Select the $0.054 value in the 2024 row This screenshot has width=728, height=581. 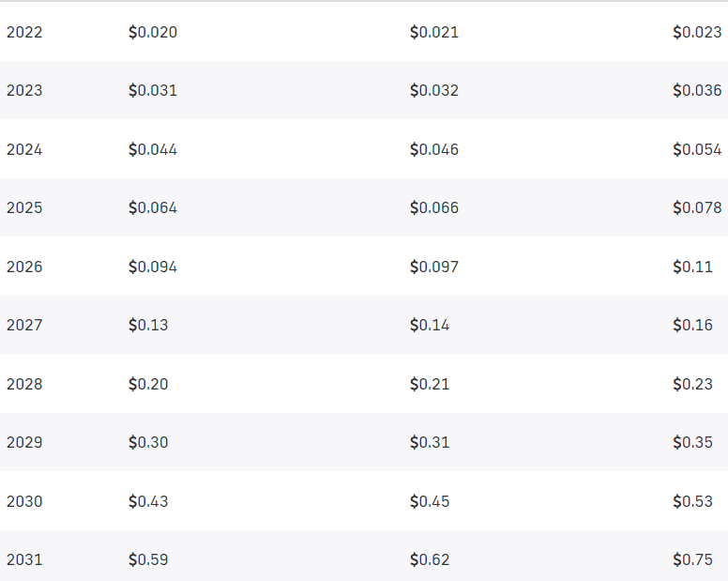coord(697,149)
